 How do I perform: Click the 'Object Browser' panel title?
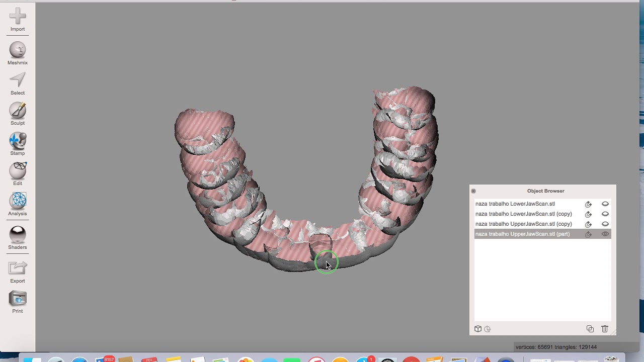click(x=546, y=191)
